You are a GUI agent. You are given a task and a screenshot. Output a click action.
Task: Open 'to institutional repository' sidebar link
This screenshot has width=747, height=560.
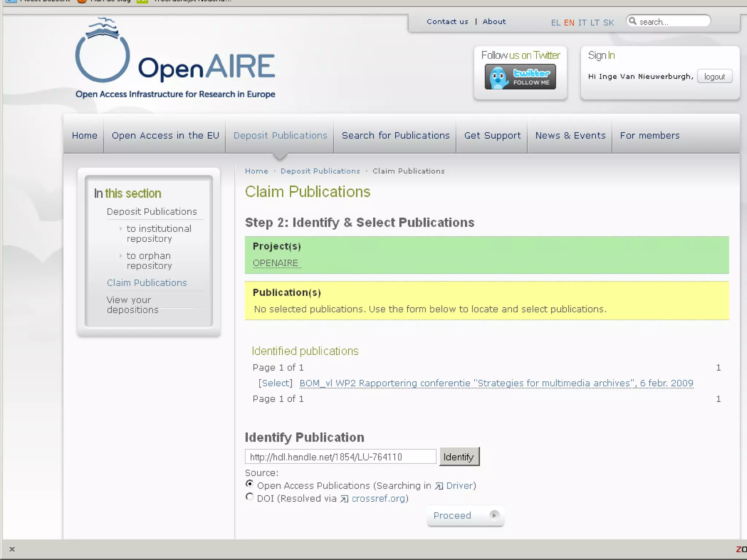click(x=159, y=233)
